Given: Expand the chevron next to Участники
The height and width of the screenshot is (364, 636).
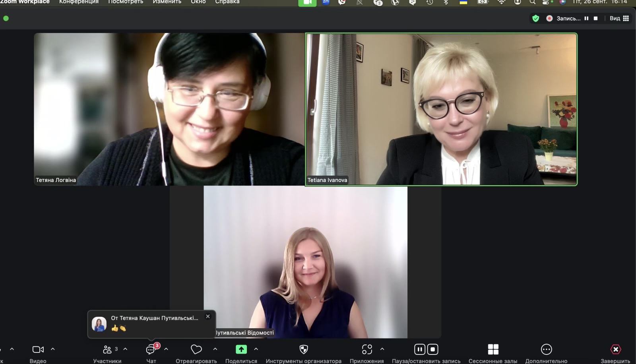Looking at the screenshot, I should pyautogui.click(x=125, y=349).
